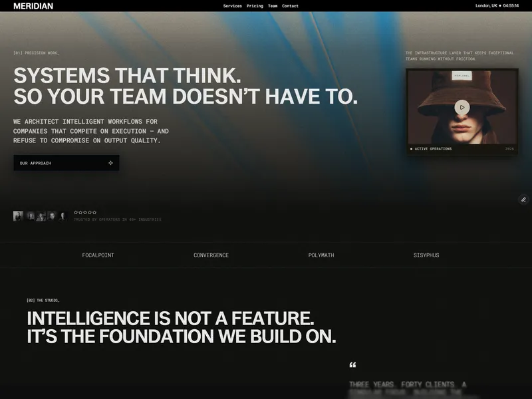Open the floating pencil edit icon

(523, 199)
